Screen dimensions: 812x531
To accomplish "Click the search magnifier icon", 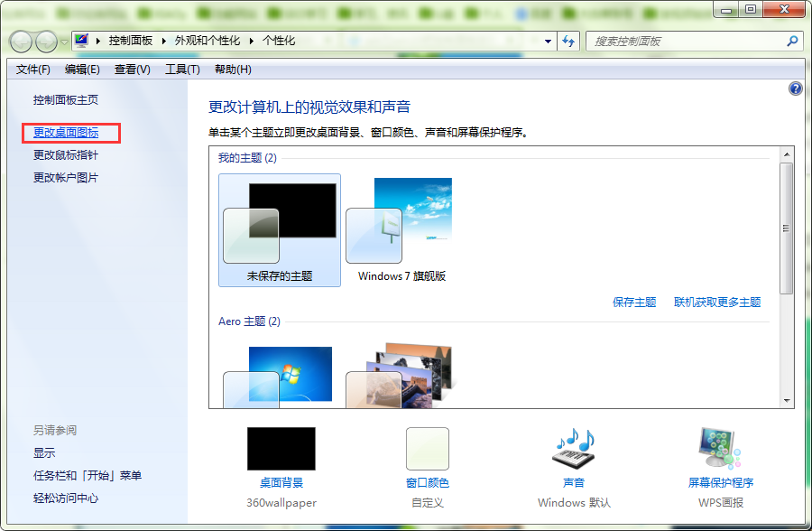I will pyautogui.click(x=792, y=42).
